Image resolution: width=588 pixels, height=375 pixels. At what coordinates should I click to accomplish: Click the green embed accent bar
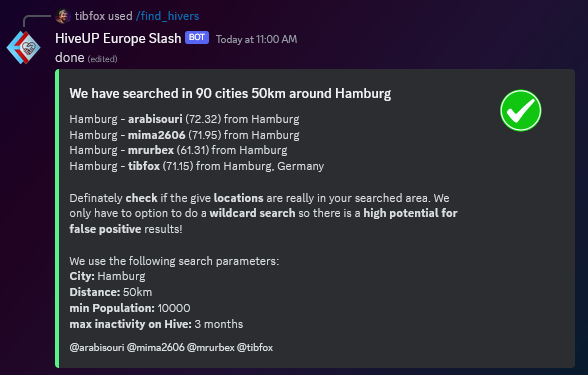click(57, 218)
